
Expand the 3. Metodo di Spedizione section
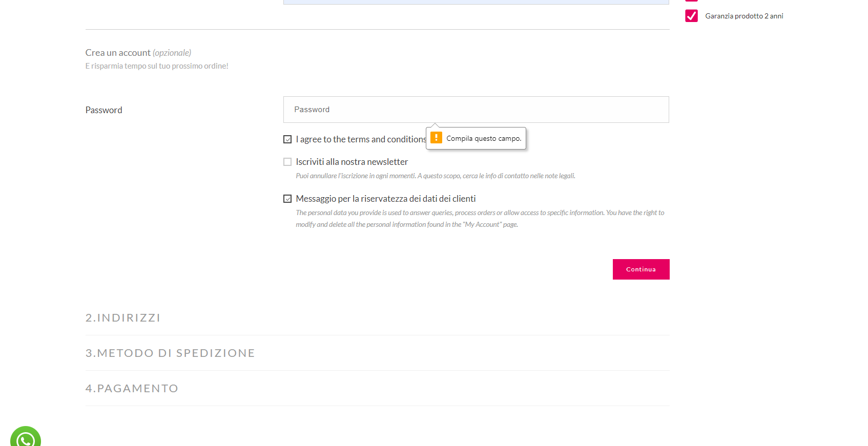pyautogui.click(x=170, y=353)
